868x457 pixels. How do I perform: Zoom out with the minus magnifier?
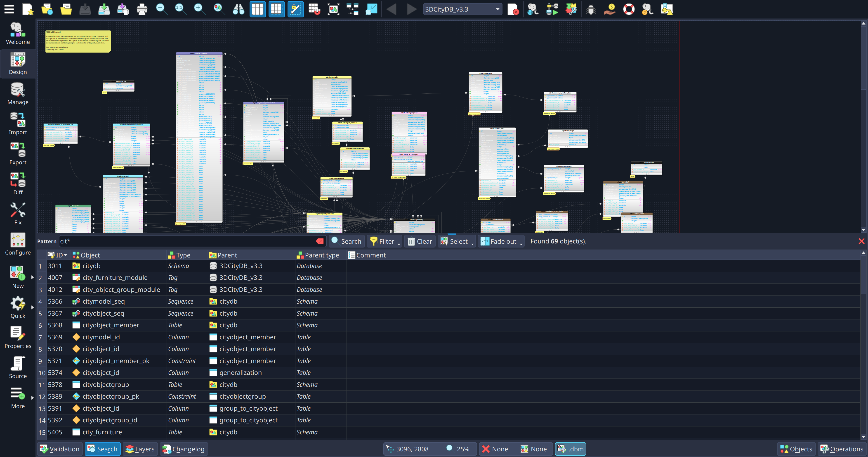tap(161, 9)
